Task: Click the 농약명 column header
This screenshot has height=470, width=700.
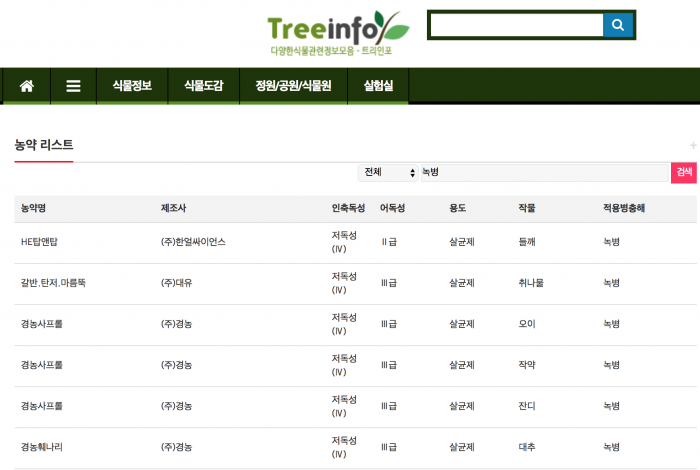Action: click(x=33, y=208)
